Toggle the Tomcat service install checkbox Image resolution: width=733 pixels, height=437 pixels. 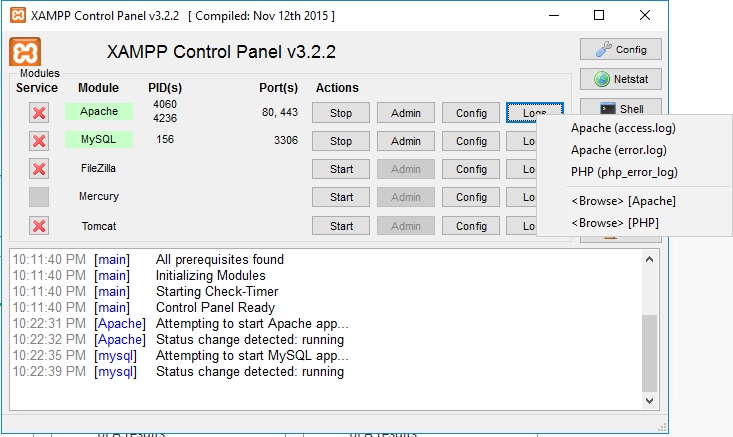[39, 226]
